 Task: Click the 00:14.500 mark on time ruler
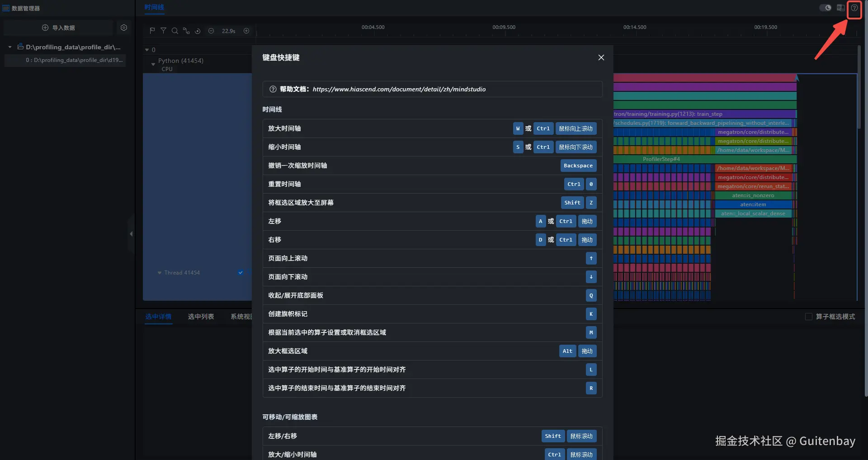click(635, 27)
